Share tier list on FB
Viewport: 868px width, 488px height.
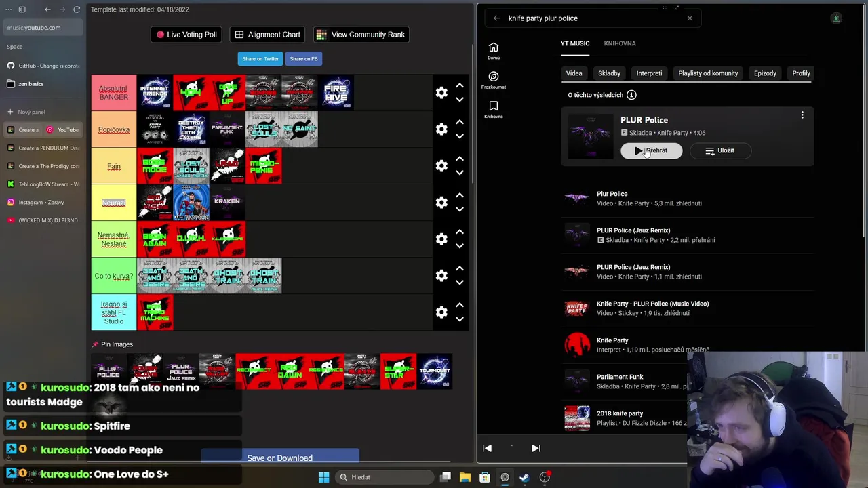(x=304, y=59)
